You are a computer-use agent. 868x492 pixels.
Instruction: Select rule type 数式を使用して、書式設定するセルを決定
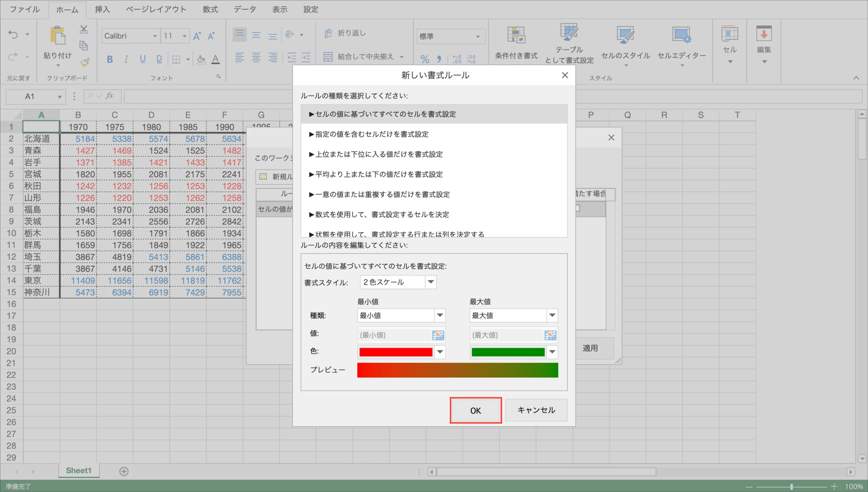(x=382, y=214)
